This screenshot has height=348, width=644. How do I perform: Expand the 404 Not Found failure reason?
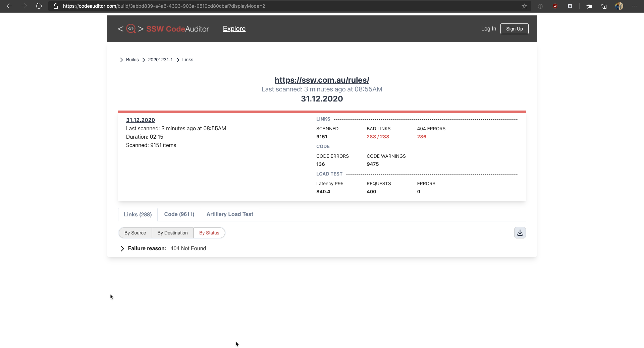[x=122, y=249]
